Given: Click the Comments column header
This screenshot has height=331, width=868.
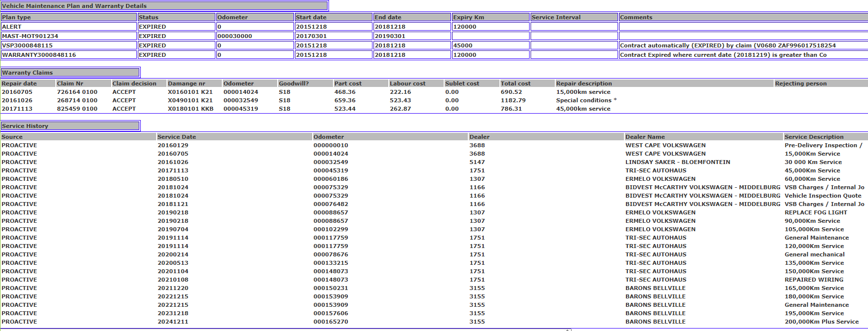Looking at the screenshot, I should click(x=744, y=17).
